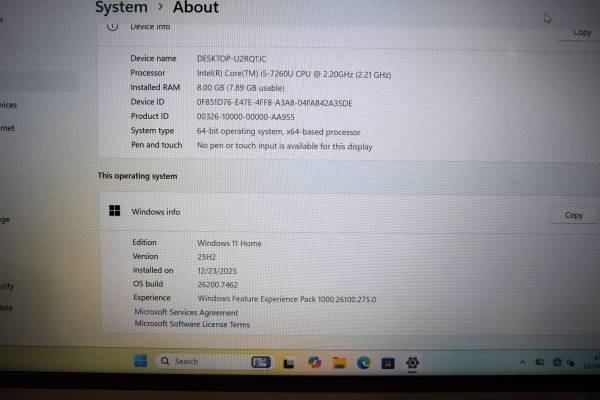The image size is (600, 400).
Task: Open the File Explorer folder icon in taskbar
Action: pos(339,362)
